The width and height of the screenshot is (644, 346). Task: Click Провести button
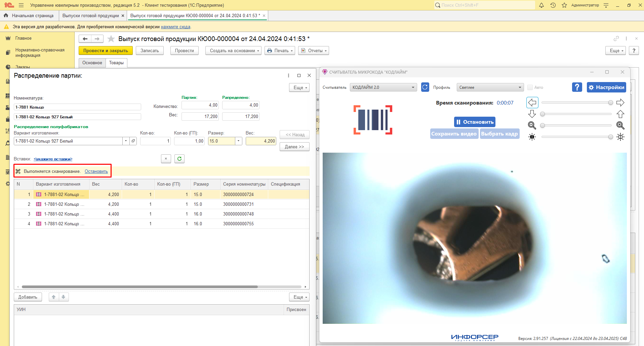point(184,50)
